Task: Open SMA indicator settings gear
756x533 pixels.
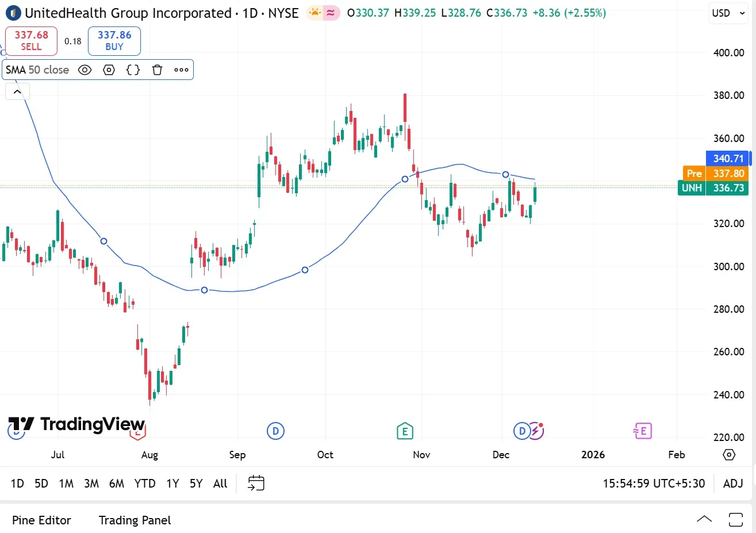Action: coord(109,70)
